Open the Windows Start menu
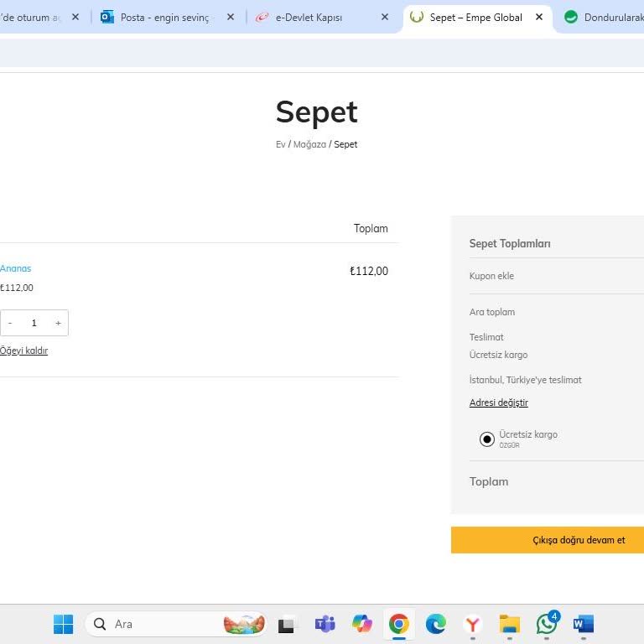 point(63,624)
